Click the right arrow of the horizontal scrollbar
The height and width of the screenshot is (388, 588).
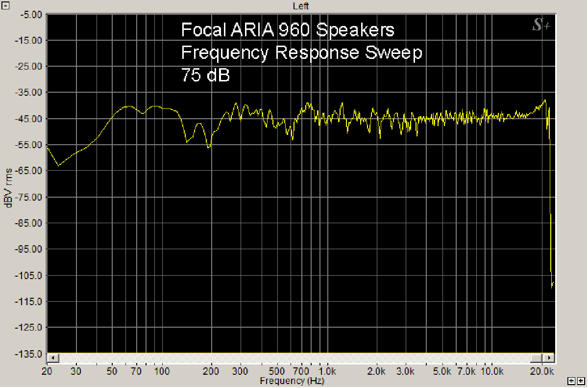[x=550, y=358]
